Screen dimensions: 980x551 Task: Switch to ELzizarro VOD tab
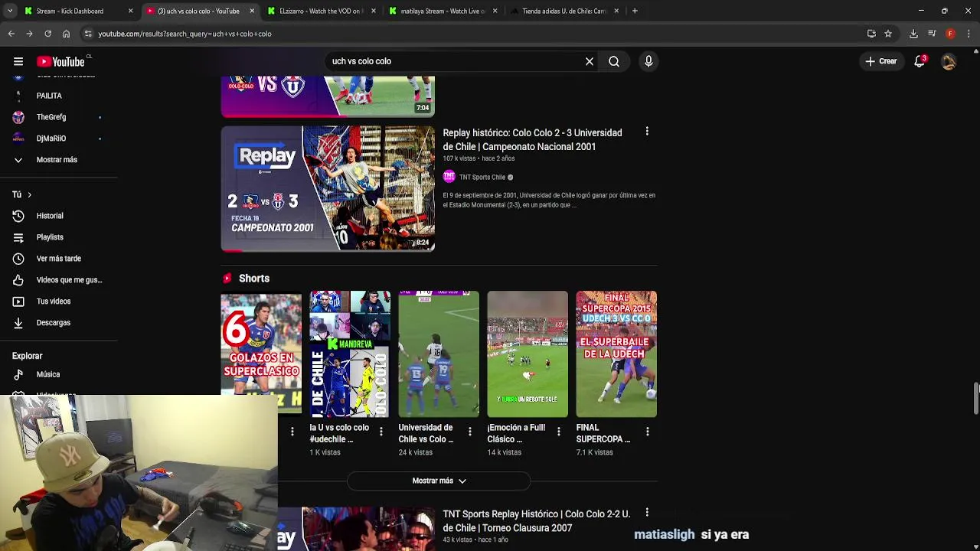coord(322,11)
